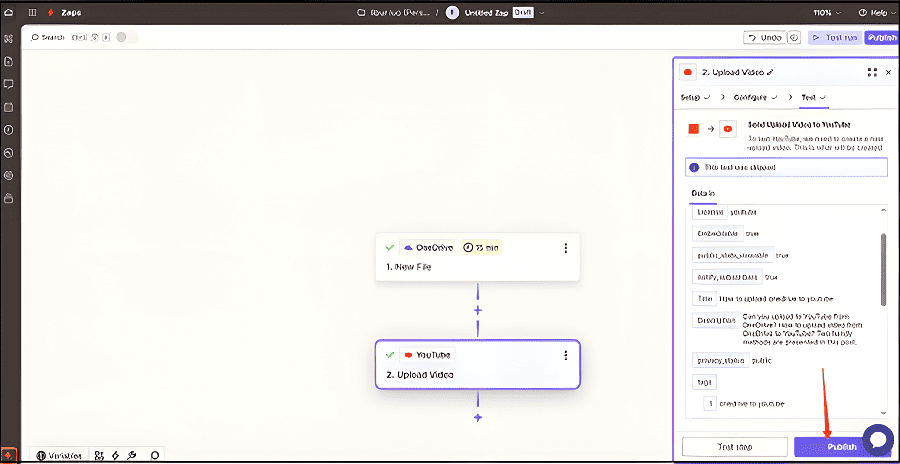Screen dimensions: 900x464
Task: Click the plus icon between the two steps
Action: click(x=478, y=311)
